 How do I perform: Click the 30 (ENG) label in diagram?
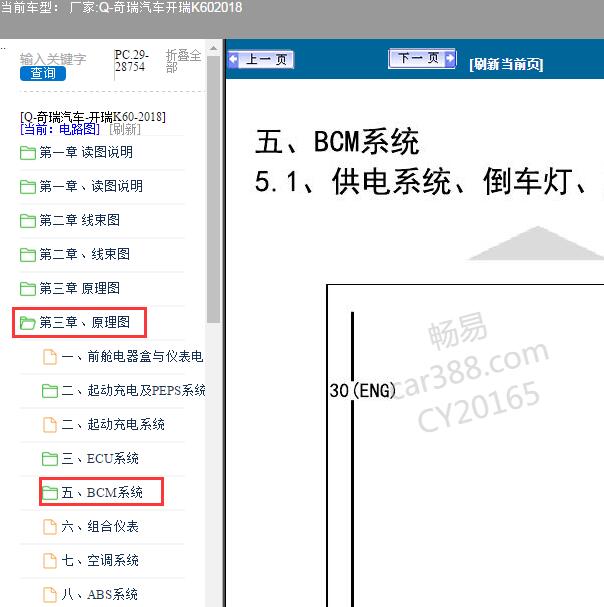coord(362,391)
